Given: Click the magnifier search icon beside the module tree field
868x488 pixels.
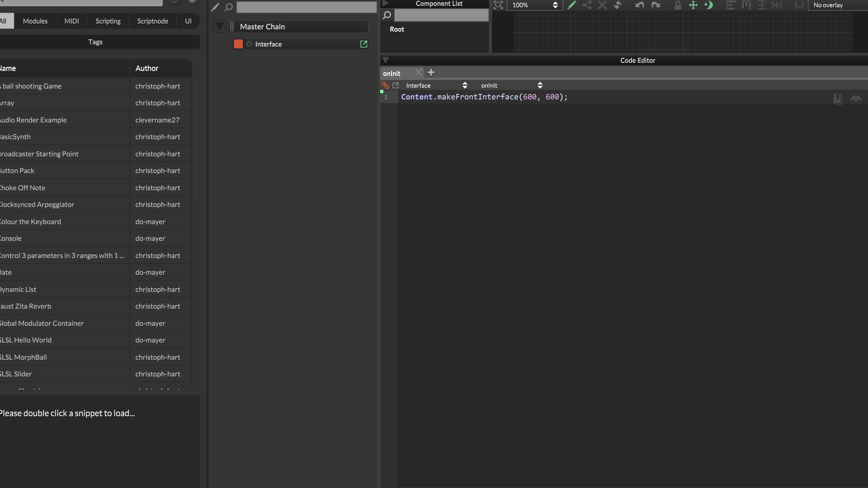Looking at the screenshot, I should click(229, 7).
